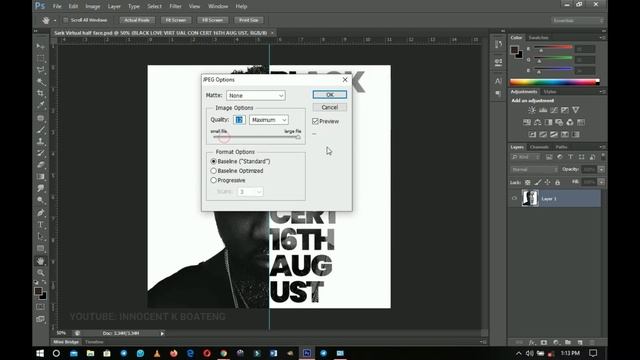This screenshot has width=640, height=360.
Task: Add a Vibrance adjustment
Action: [x=576, y=110]
